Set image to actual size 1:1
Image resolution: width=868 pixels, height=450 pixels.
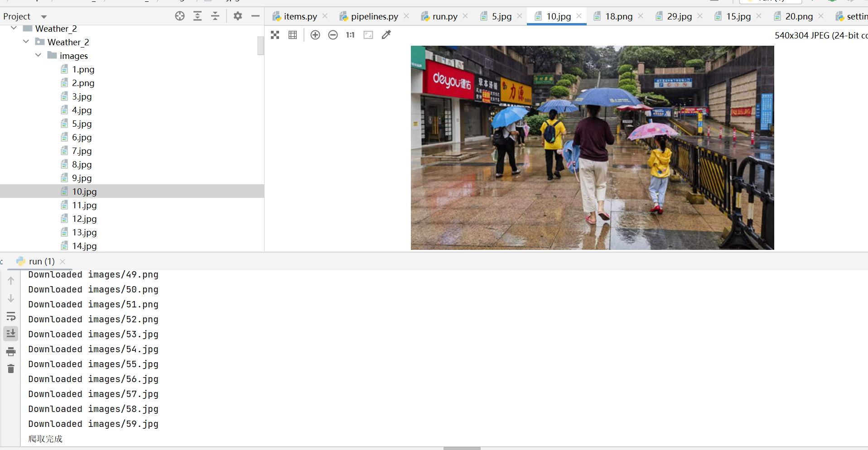pos(350,35)
